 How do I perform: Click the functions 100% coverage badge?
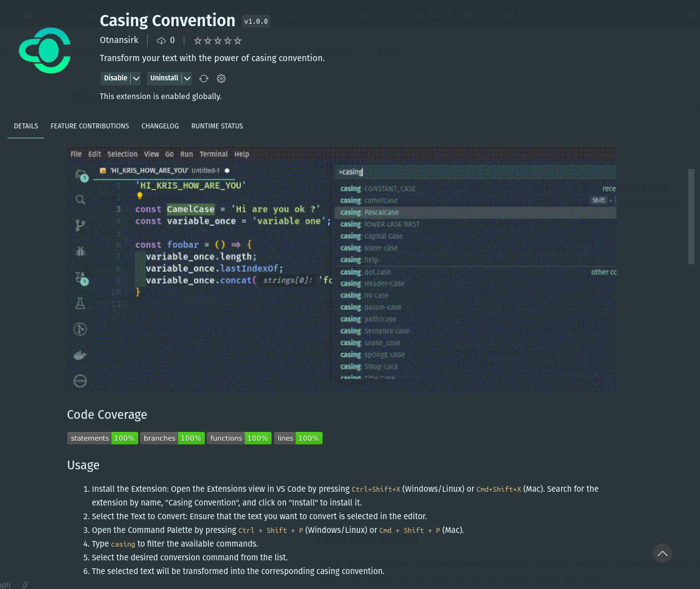click(239, 438)
